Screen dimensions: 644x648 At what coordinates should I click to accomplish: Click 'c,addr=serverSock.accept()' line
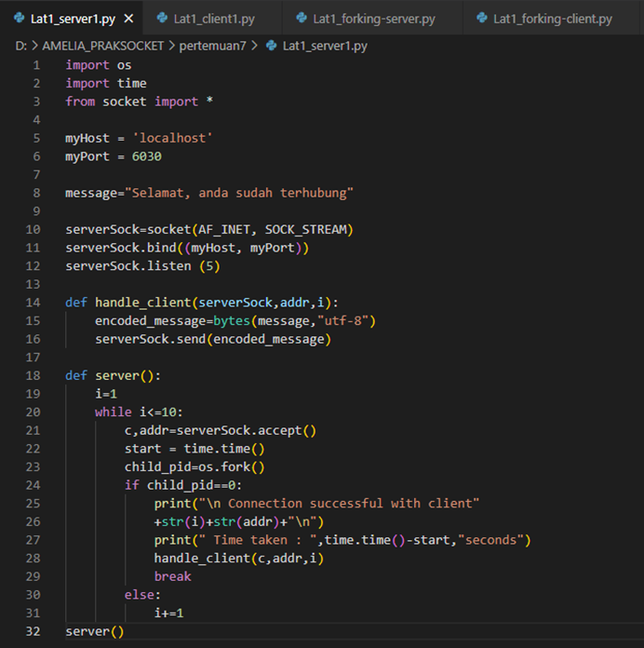pos(221,431)
